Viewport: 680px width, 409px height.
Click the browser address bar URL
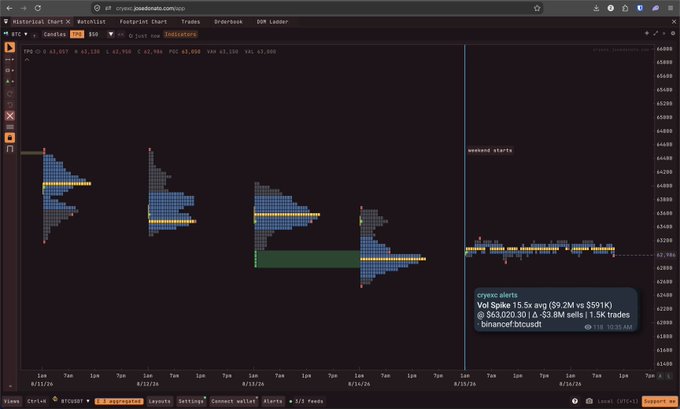pos(150,8)
